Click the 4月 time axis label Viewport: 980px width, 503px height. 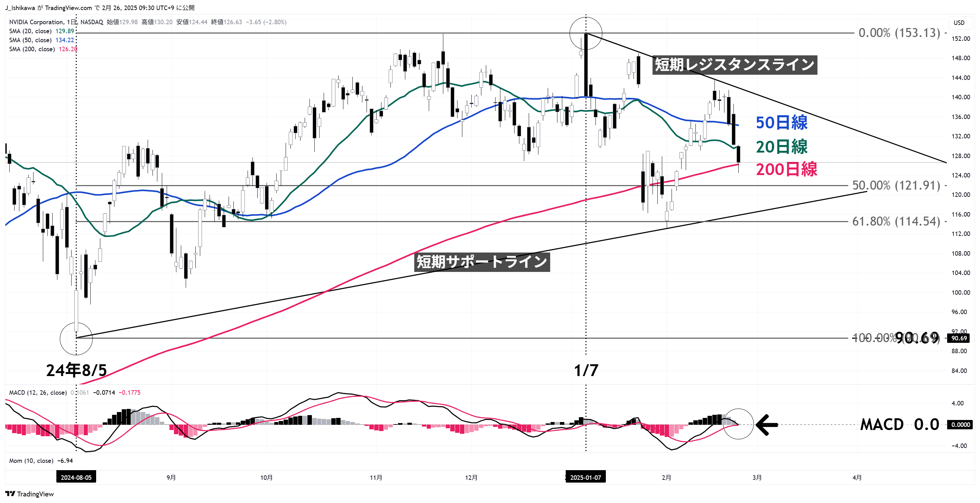coord(857,477)
